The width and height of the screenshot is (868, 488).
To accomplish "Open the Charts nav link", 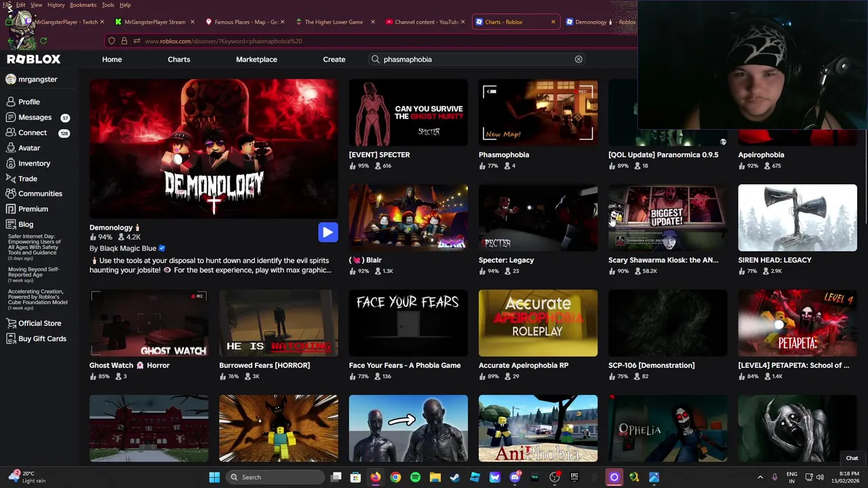I will [x=179, y=60].
